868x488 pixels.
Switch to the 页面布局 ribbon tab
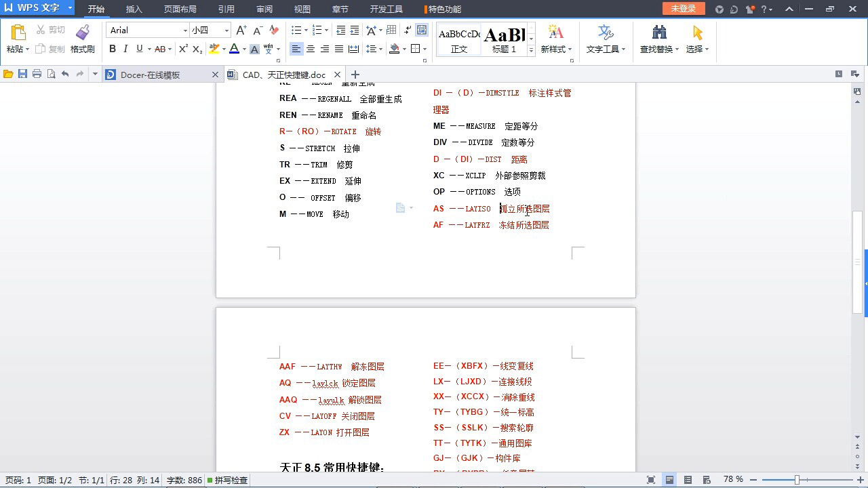pyautogui.click(x=180, y=9)
